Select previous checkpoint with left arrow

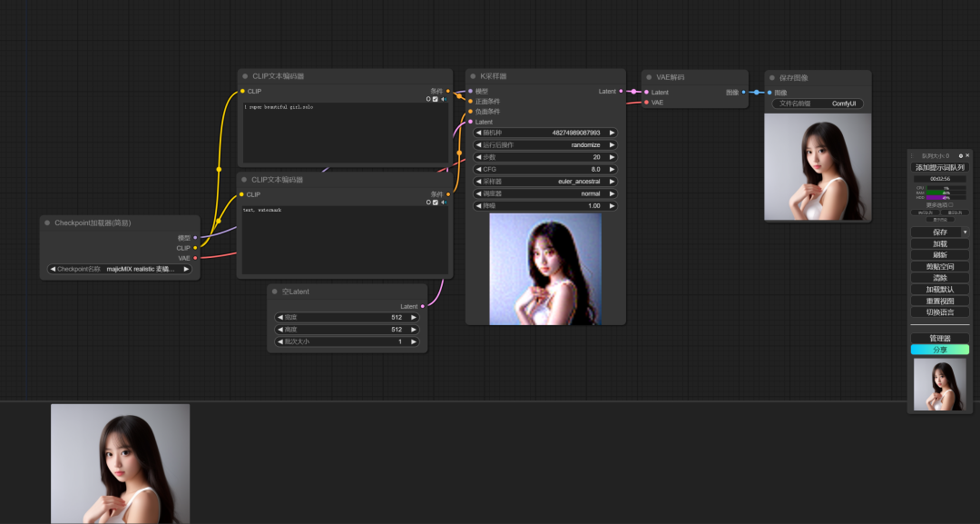coord(53,269)
